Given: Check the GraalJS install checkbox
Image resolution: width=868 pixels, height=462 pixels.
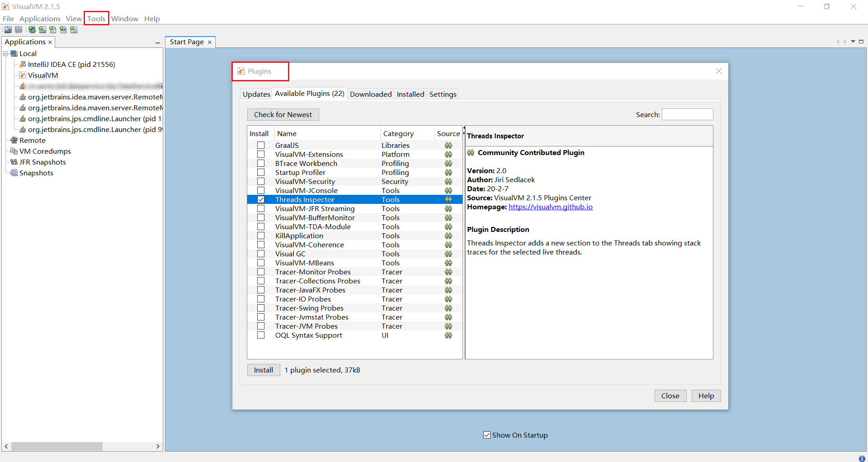Looking at the screenshot, I should click(x=261, y=145).
